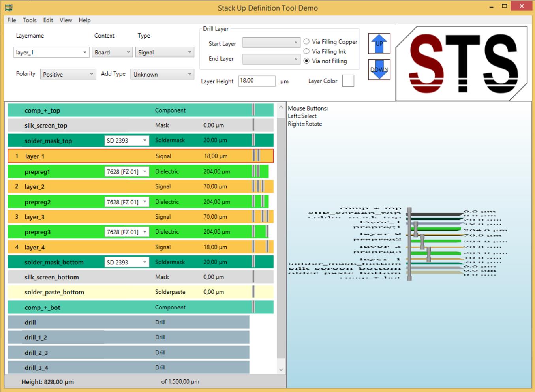Image resolution: width=535 pixels, height=392 pixels.
Task: Open the Tools menu
Action: point(29,20)
